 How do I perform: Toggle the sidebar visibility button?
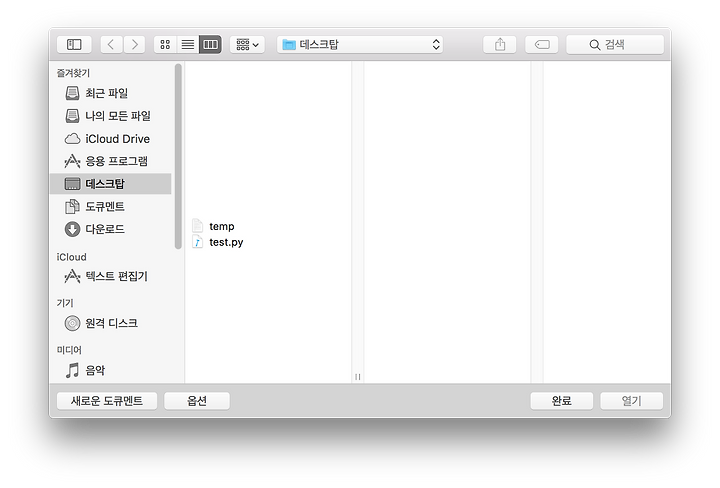74,45
